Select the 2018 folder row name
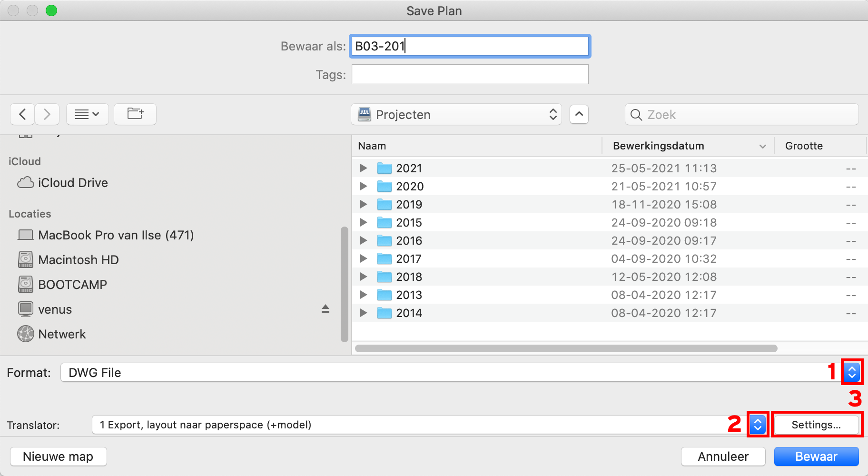Viewport: 868px width, 476px height. [x=409, y=277]
